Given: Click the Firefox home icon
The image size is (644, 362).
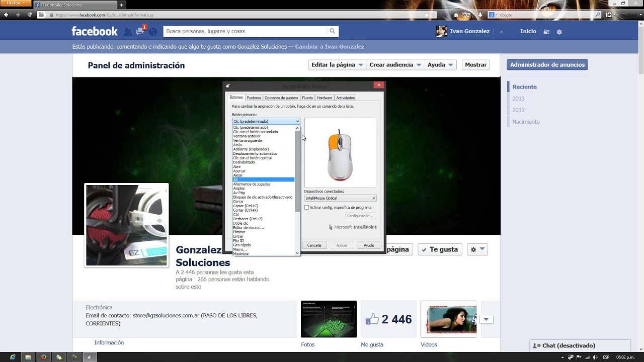Looking at the screenshot, I should (x=456, y=15).
